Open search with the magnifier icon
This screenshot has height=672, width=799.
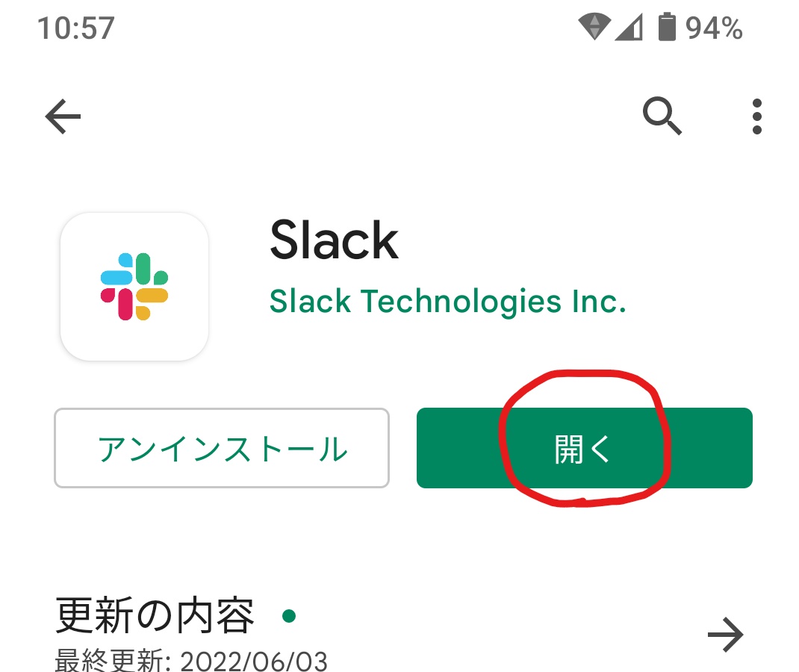pyautogui.click(x=662, y=116)
